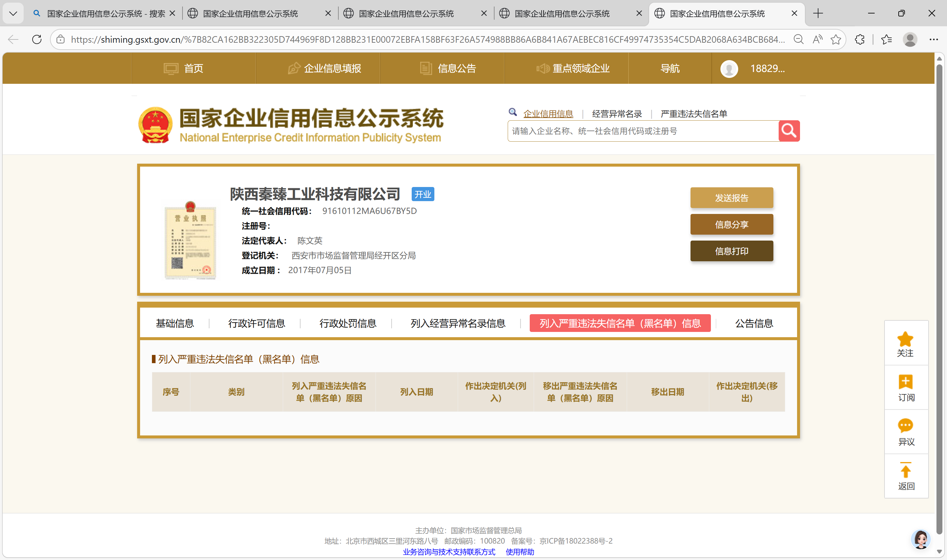Click the read aloud icon in address bar
Screen dimensions: 947x560
817,39
